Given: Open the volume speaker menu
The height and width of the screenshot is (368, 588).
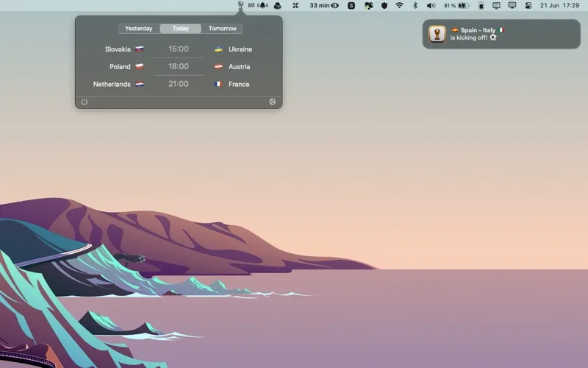Looking at the screenshot, I should coord(431,5).
